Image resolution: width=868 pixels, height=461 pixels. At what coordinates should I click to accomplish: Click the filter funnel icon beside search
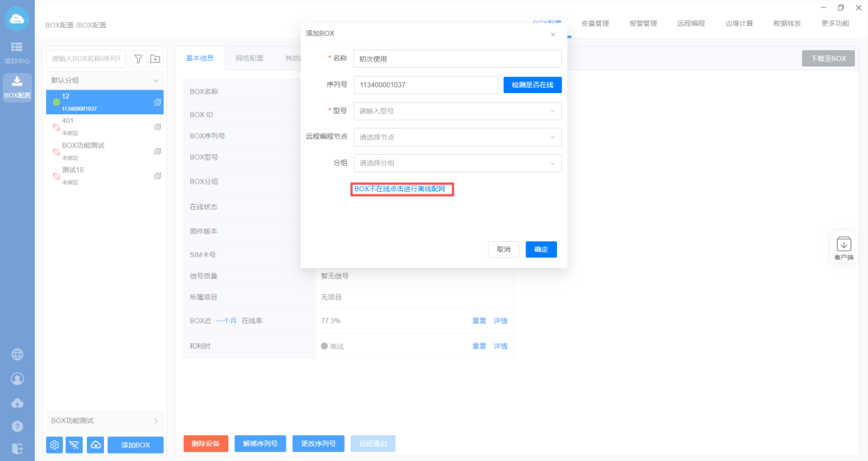tap(138, 59)
